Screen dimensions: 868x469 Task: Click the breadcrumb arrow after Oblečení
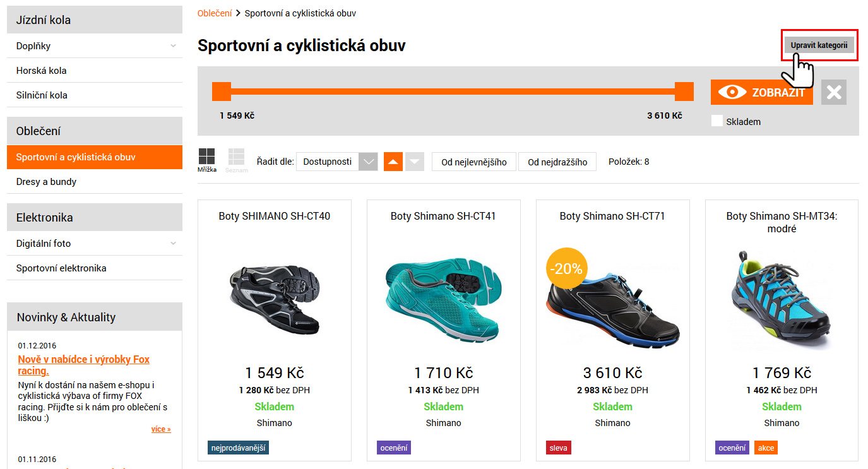click(239, 13)
